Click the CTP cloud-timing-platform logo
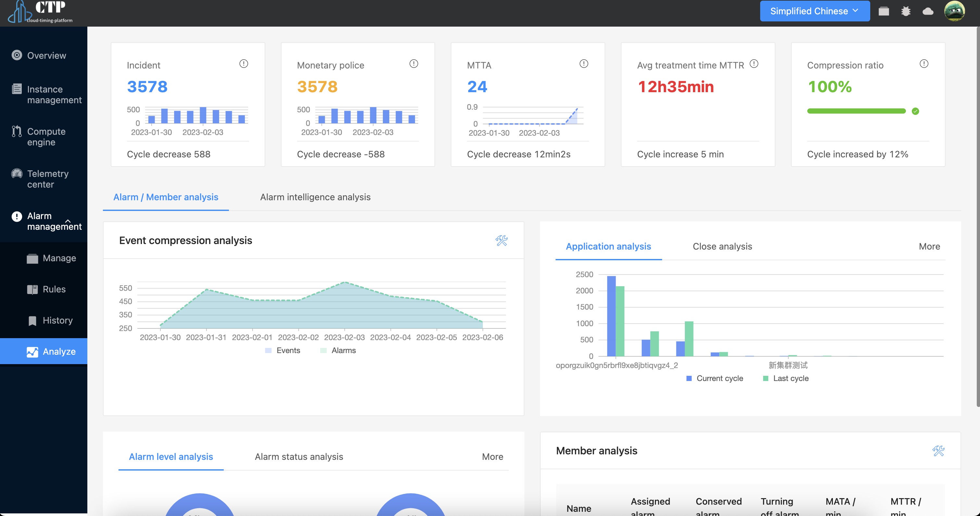Viewport: 980px width, 516px height. (40, 12)
